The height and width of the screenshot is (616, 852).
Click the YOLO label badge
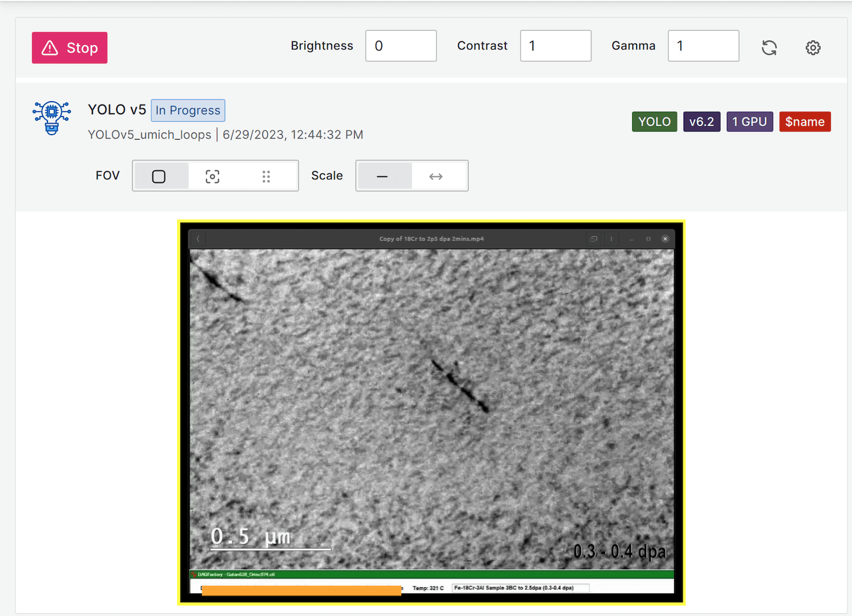tap(654, 121)
